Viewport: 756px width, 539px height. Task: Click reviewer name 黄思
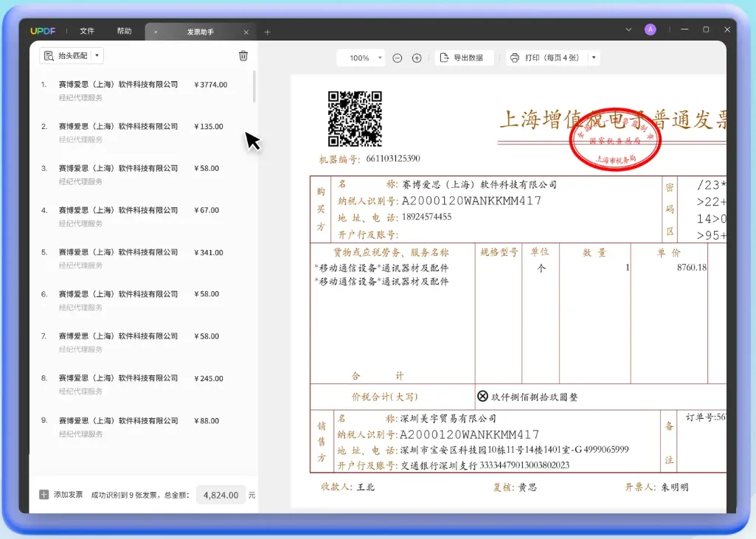tap(527, 487)
